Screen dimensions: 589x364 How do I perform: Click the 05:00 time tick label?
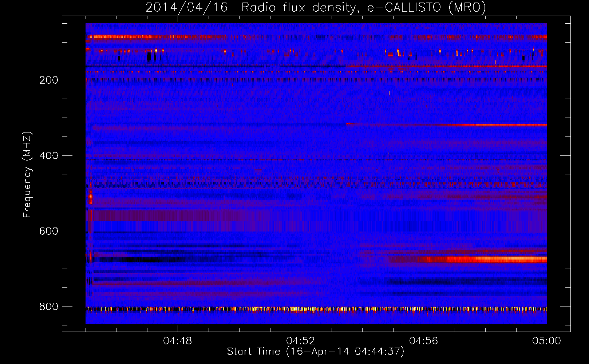[547, 341]
